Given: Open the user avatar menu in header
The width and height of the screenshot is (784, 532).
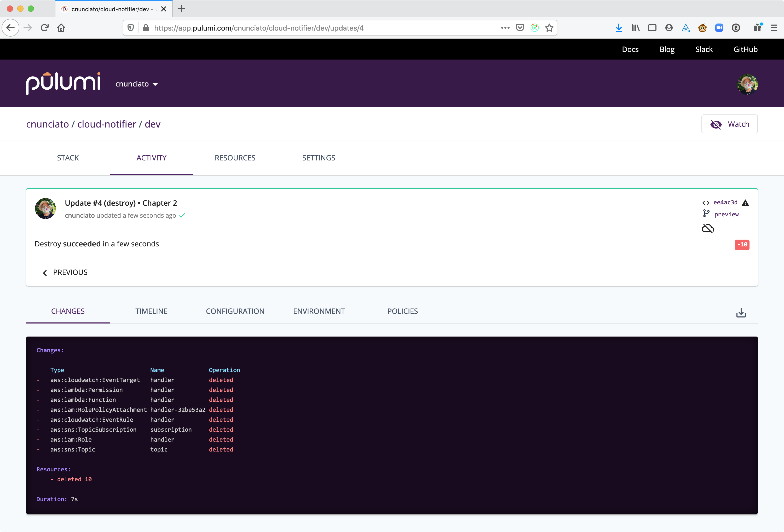Looking at the screenshot, I should click(747, 84).
